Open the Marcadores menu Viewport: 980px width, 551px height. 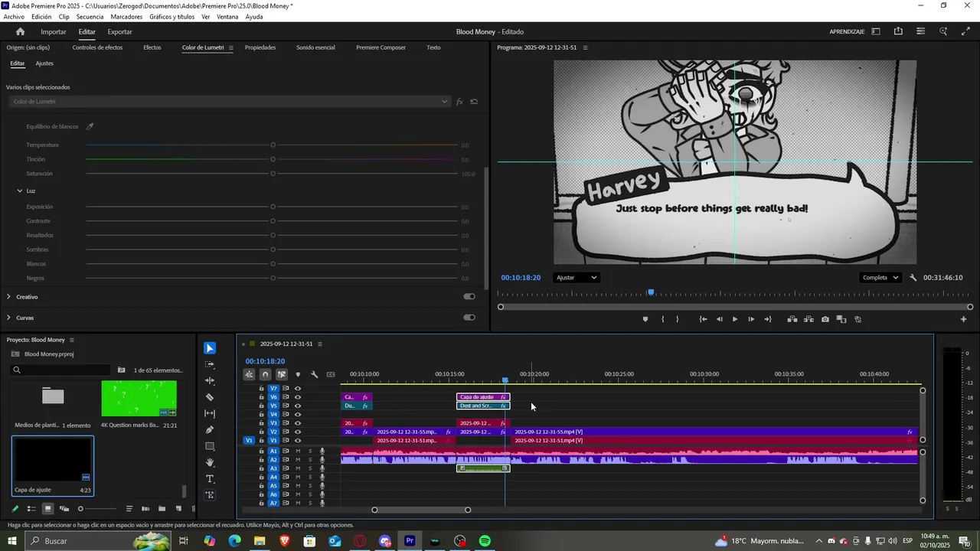126,16
